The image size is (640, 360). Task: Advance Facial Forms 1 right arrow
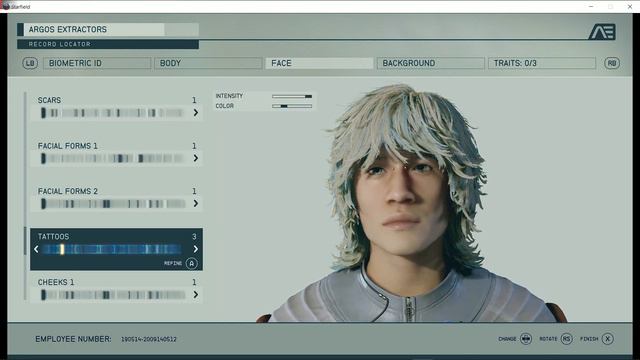pyautogui.click(x=196, y=158)
